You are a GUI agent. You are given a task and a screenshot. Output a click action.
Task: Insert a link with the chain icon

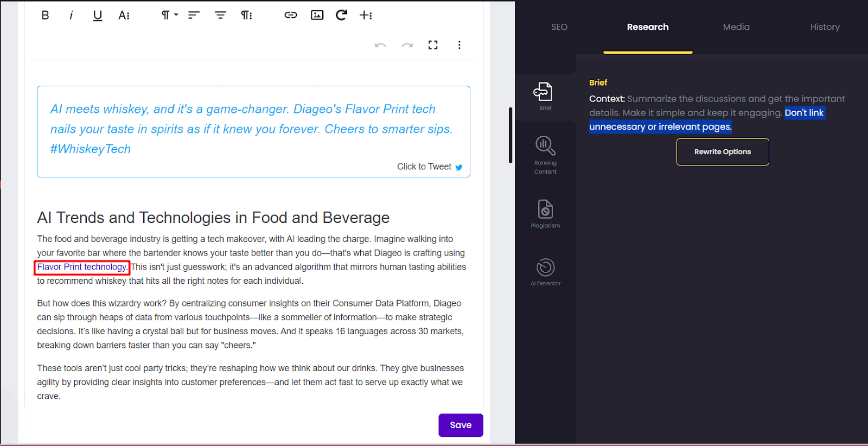(x=291, y=15)
